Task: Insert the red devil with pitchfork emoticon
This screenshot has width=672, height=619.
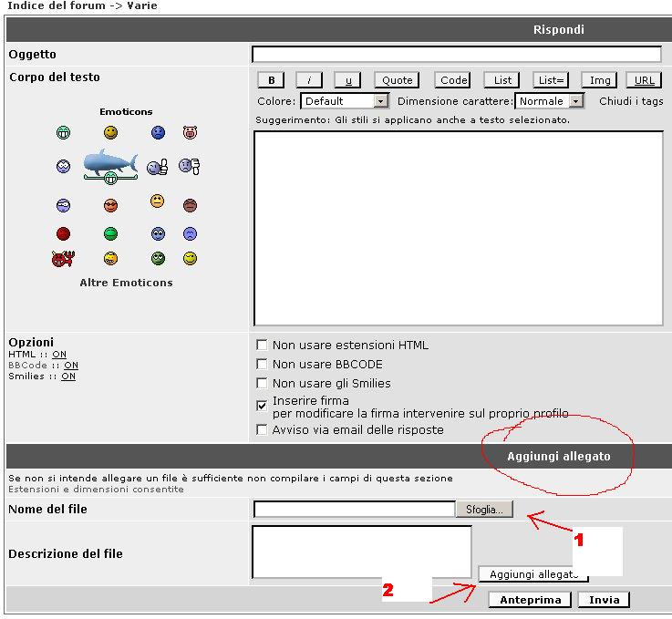Action: click(x=63, y=259)
